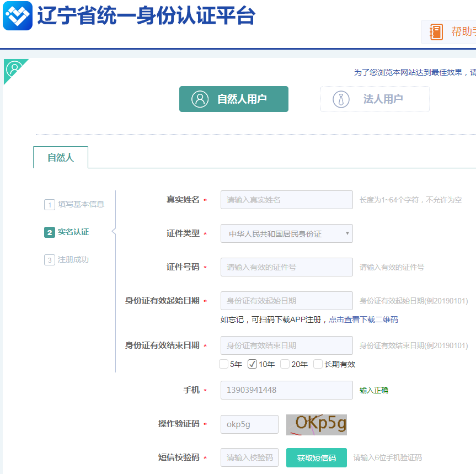Switch to the 自然人 tab
The height and width of the screenshot is (474, 476).
(x=61, y=157)
